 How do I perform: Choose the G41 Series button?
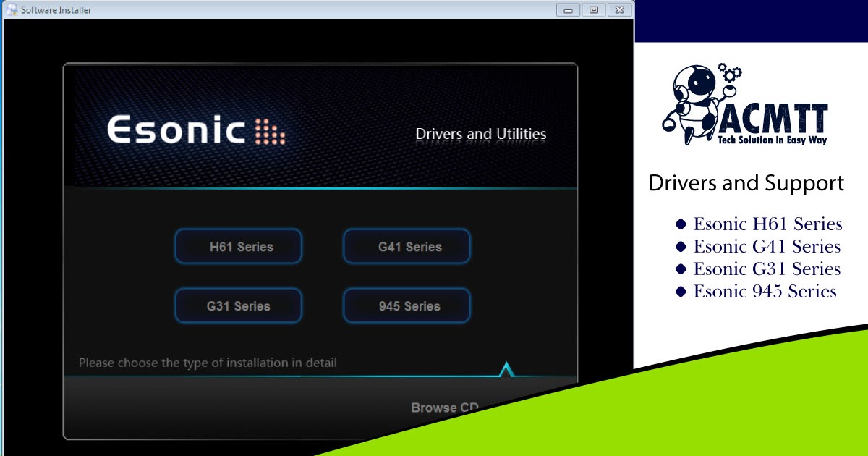click(x=407, y=247)
